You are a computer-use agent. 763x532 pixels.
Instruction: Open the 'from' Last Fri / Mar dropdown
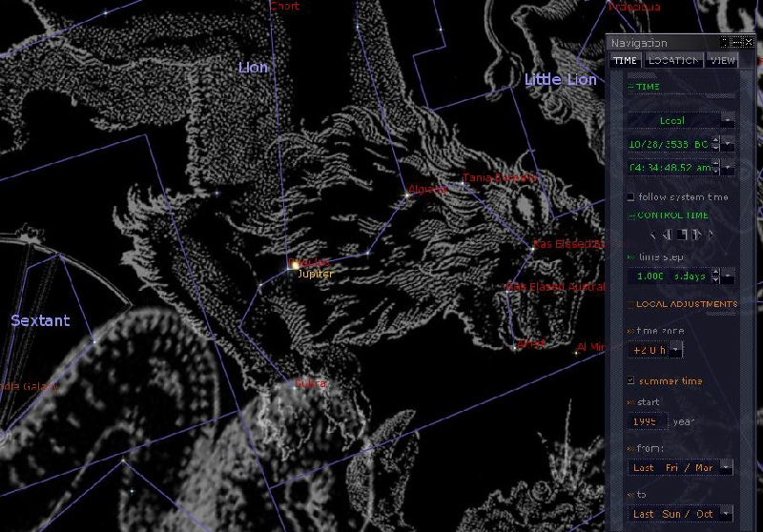(726, 467)
